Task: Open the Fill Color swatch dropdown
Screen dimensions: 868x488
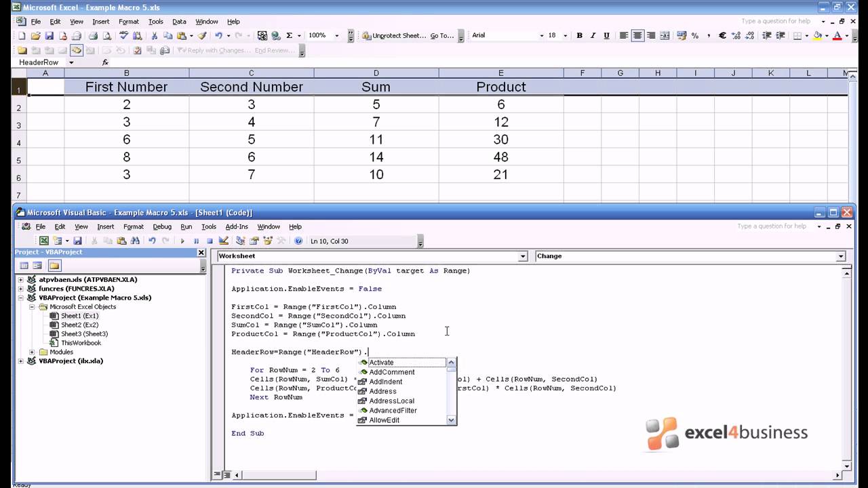Action: click(827, 36)
